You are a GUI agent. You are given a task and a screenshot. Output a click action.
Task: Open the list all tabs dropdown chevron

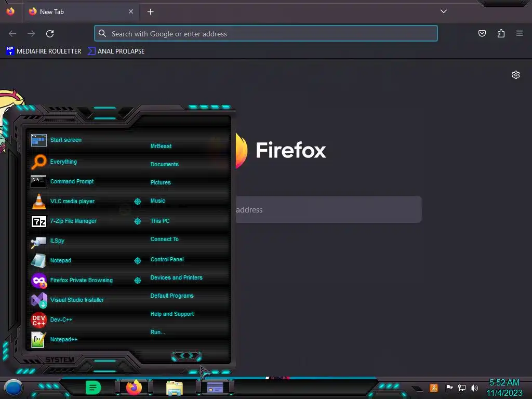444,11
